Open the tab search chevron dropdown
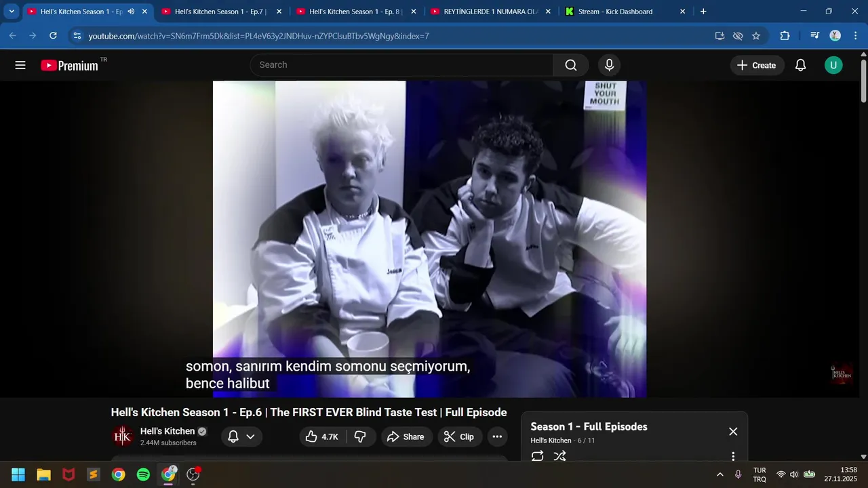 (12, 12)
